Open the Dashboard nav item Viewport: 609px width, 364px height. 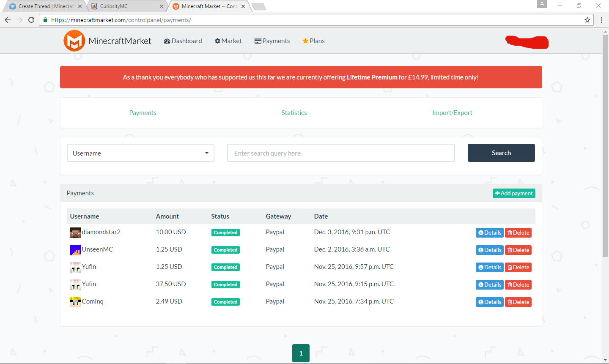point(183,41)
